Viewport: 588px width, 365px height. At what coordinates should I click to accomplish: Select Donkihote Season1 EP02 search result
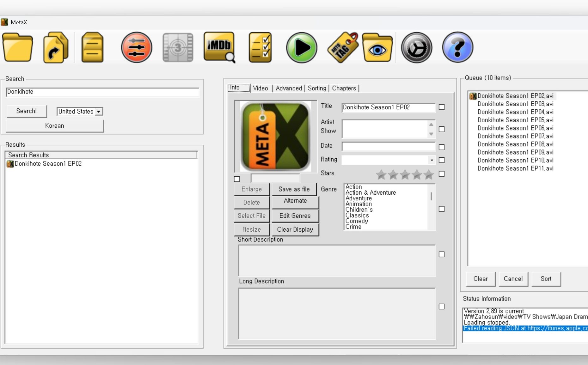point(48,164)
